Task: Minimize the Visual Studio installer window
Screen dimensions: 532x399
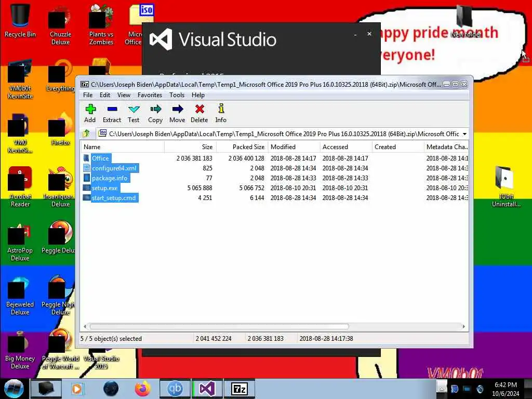Action: point(355,34)
